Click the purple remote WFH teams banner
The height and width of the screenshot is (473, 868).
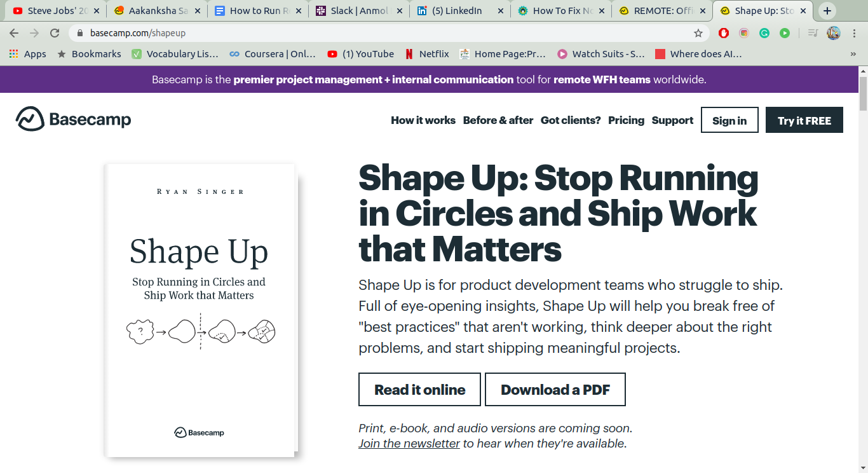[429, 79]
